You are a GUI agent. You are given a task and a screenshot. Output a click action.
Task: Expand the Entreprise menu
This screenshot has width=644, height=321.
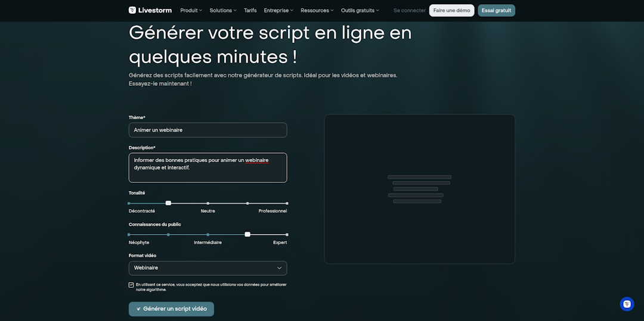pyautogui.click(x=278, y=11)
